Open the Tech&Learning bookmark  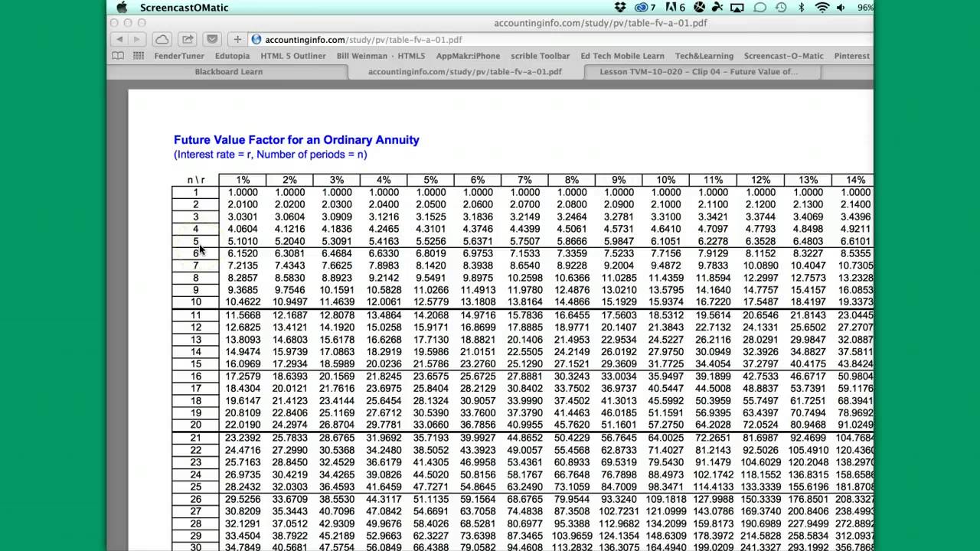(x=704, y=56)
